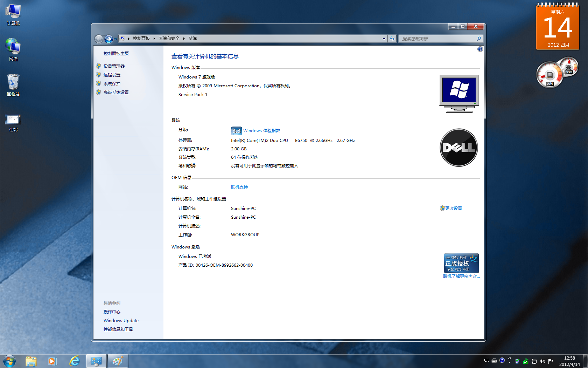Click the back navigation arrow
The width and height of the screenshot is (588, 368).
(99, 39)
